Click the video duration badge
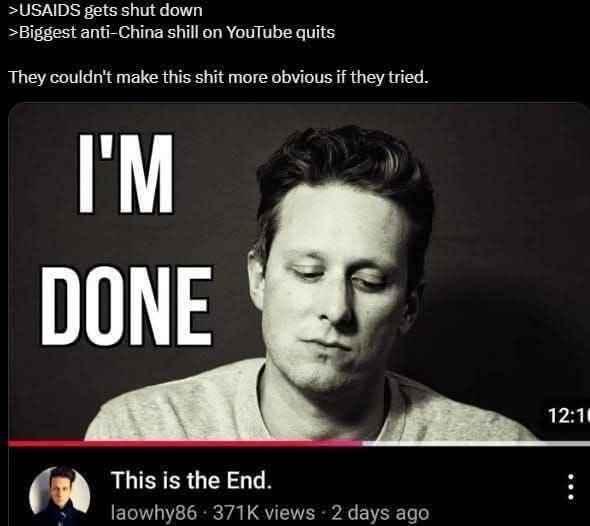 pos(568,417)
